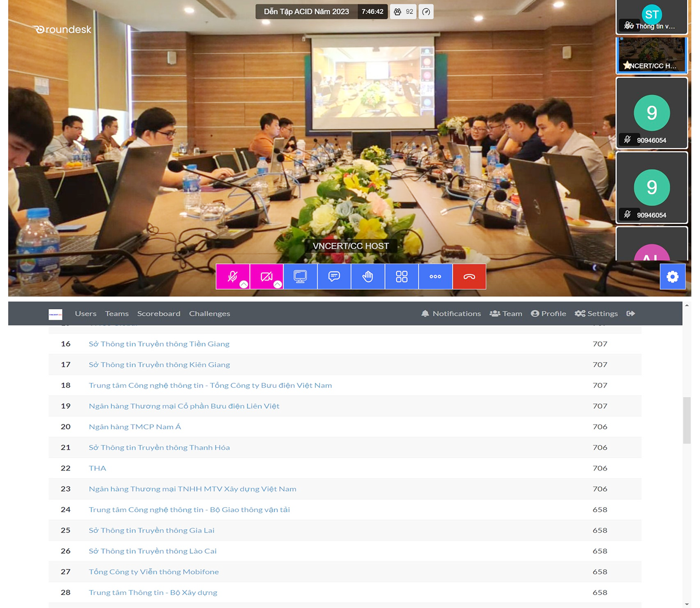This screenshot has width=700, height=608.
Task: Open the participants list showing 92
Action: [x=403, y=12]
